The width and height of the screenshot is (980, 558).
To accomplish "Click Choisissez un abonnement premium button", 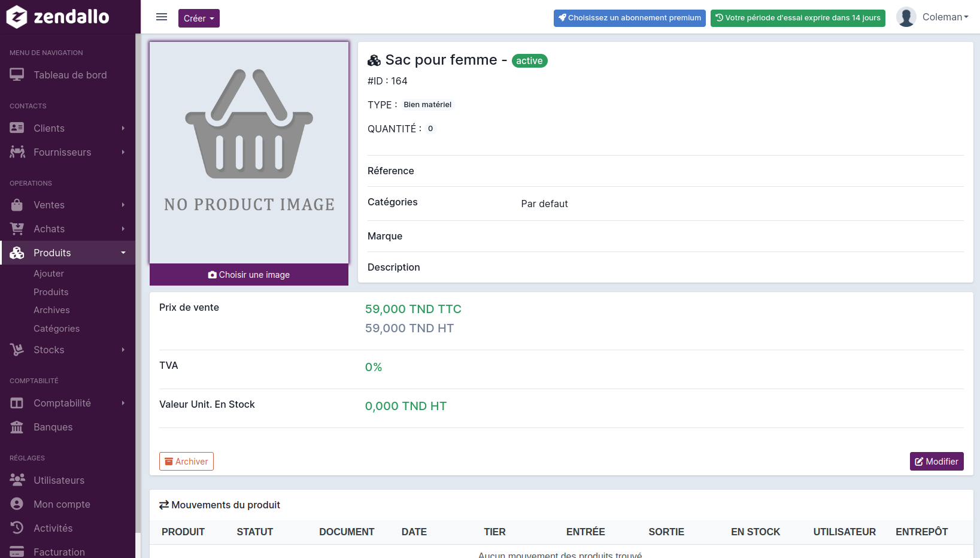I will [x=630, y=18].
